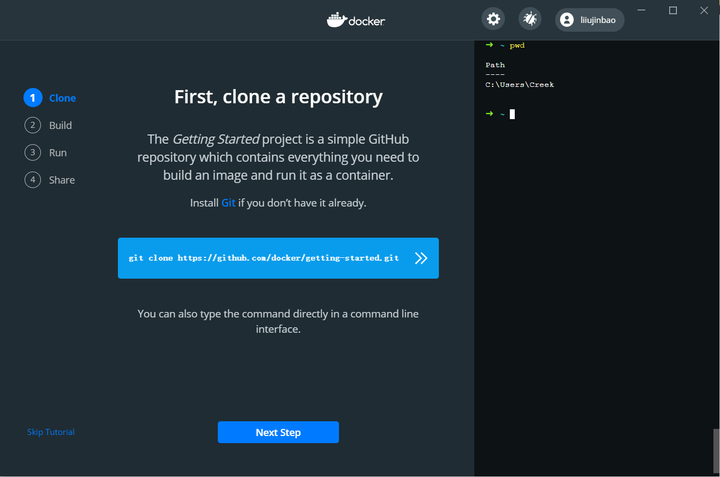Click the terminal 'Path' header text
Viewport: 720px width, 477px height.
click(x=495, y=65)
